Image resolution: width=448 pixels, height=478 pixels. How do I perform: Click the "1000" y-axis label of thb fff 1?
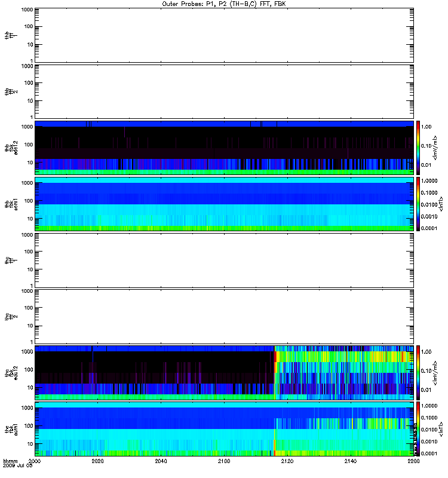[x=27, y=10]
